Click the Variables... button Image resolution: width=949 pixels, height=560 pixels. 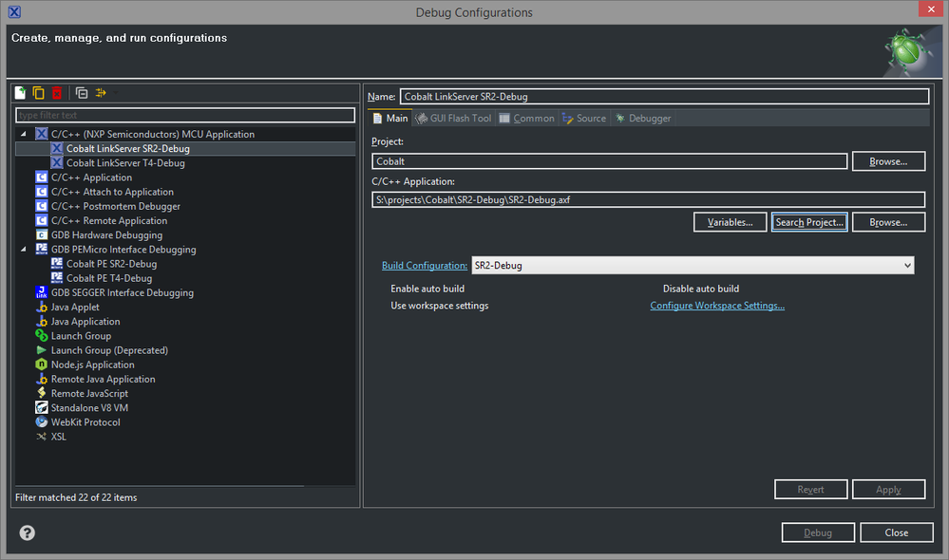(x=730, y=222)
